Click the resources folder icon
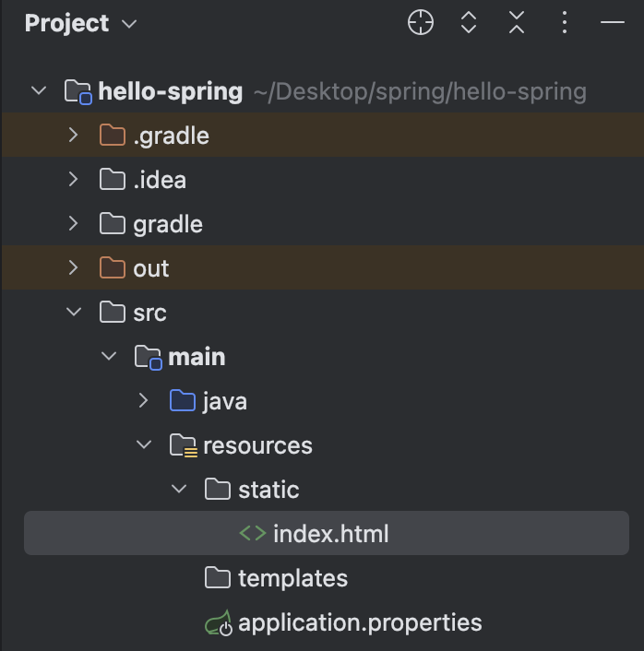The height and width of the screenshot is (651, 644). 184,446
